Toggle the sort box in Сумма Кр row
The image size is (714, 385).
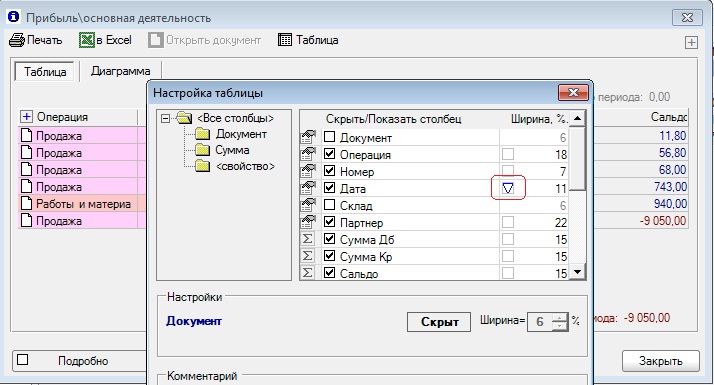[x=508, y=256]
